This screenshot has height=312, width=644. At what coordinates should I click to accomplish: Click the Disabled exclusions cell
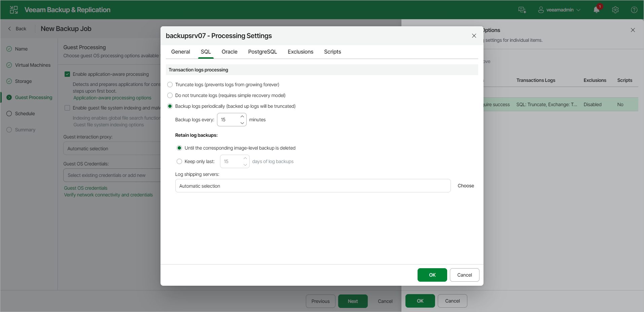point(593,104)
